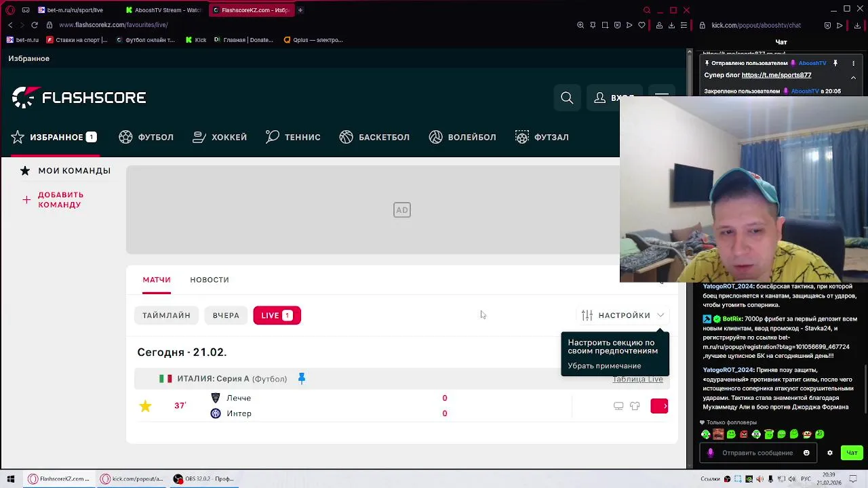Open the bet-m.ru/ru/sport/live browser tab
This screenshot has height=488, width=868.
click(x=71, y=10)
